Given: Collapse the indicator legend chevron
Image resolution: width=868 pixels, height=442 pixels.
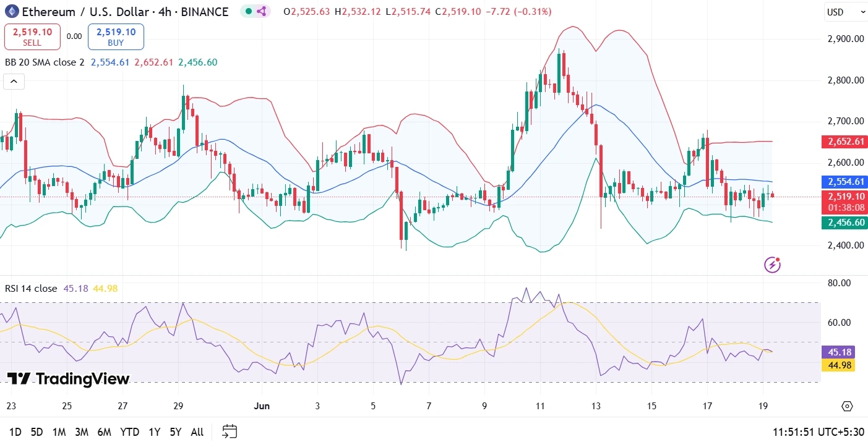Looking at the screenshot, I should tap(14, 81).
